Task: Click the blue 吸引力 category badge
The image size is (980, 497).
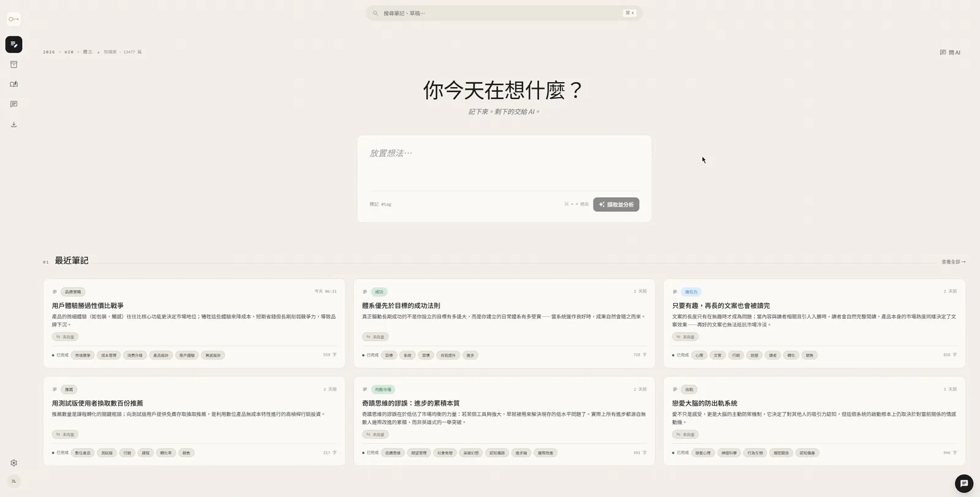Action: (691, 292)
